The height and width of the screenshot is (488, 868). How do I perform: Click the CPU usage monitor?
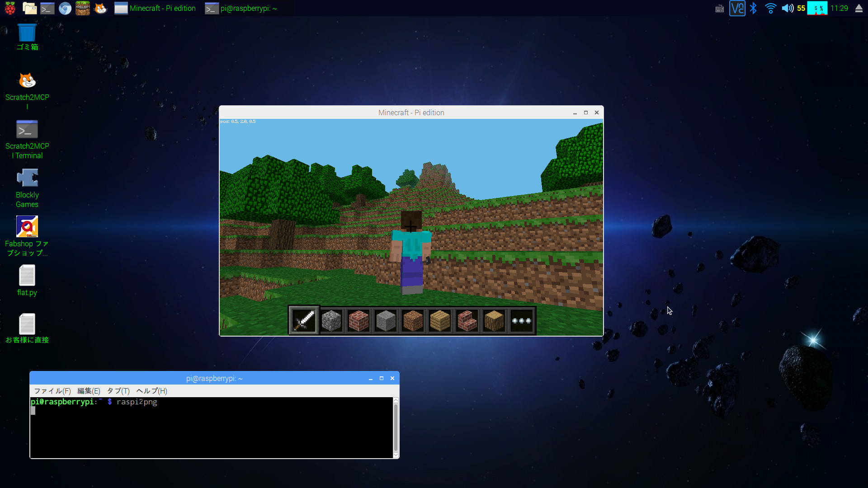[x=817, y=8]
